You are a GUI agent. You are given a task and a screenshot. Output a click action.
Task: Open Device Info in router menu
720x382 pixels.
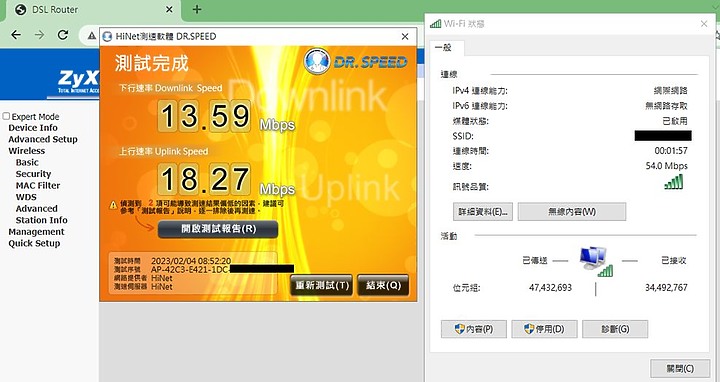pyautogui.click(x=33, y=128)
